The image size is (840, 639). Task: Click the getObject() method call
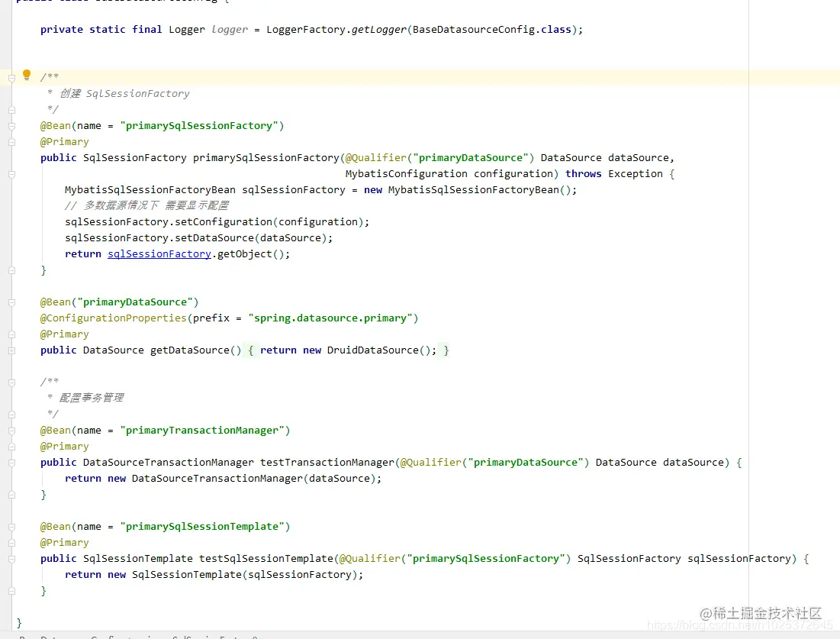pos(250,254)
